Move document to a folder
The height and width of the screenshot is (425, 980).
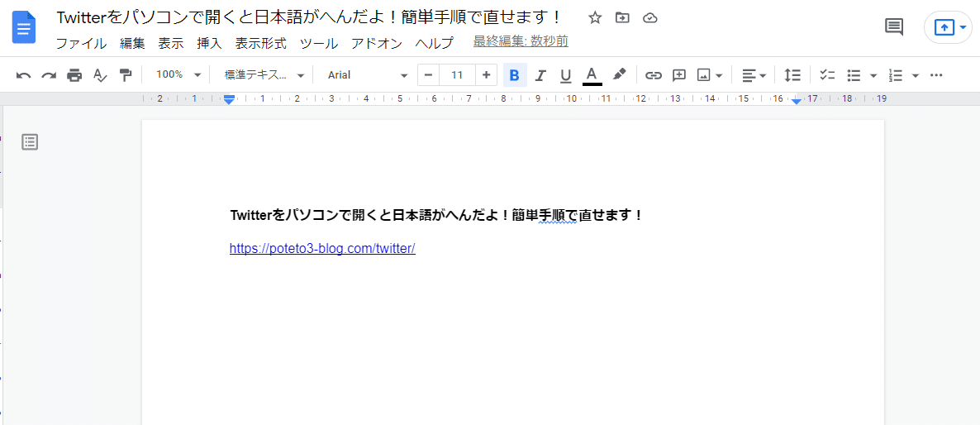[x=622, y=17]
